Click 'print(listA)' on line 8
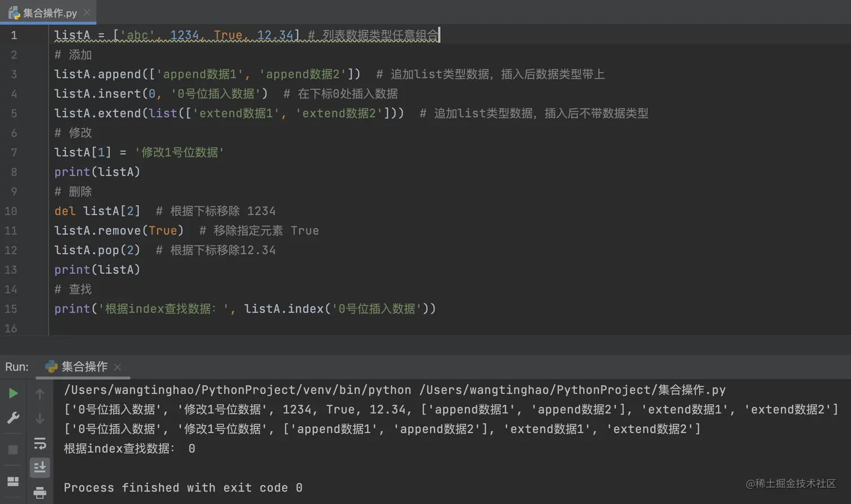The image size is (851, 504). pyautogui.click(x=97, y=172)
